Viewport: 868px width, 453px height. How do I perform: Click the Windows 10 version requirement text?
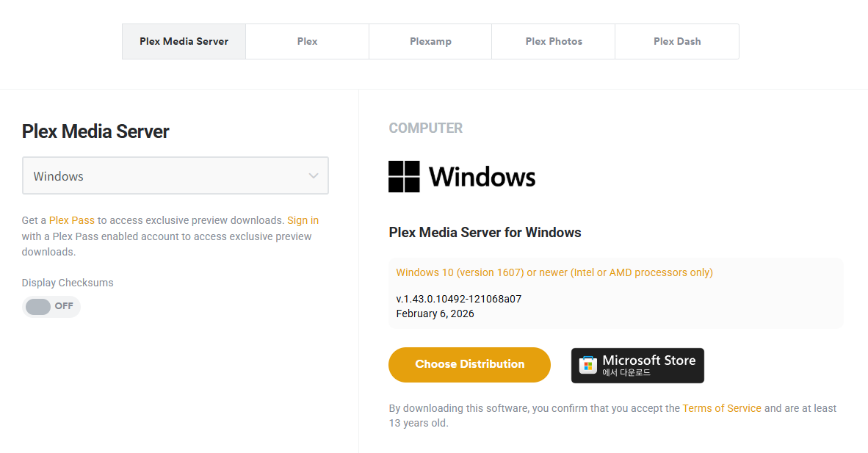click(x=554, y=272)
